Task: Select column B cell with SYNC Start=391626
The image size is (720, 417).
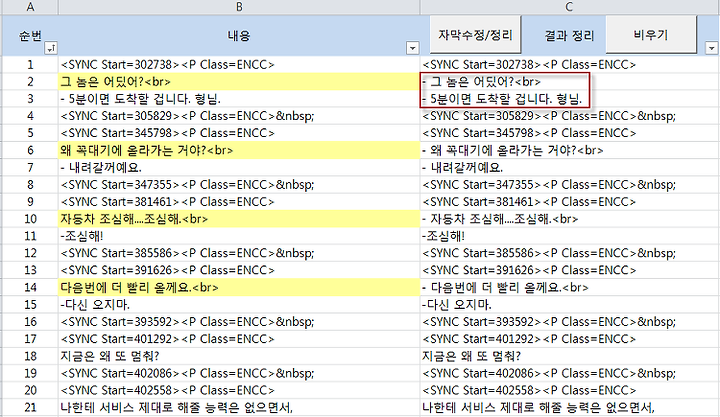Action: (239, 270)
